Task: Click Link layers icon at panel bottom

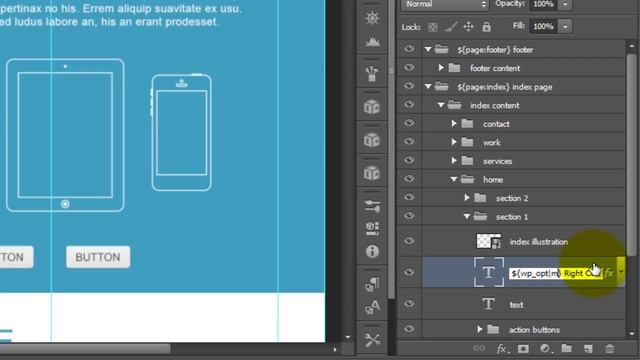Action: click(x=479, y=348)
